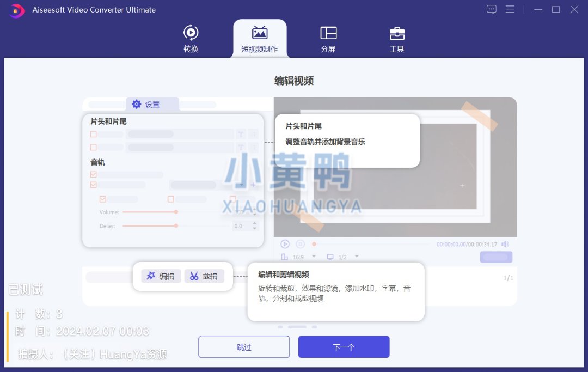Expand the 16:9 aspect ratio dropdown

314,257
